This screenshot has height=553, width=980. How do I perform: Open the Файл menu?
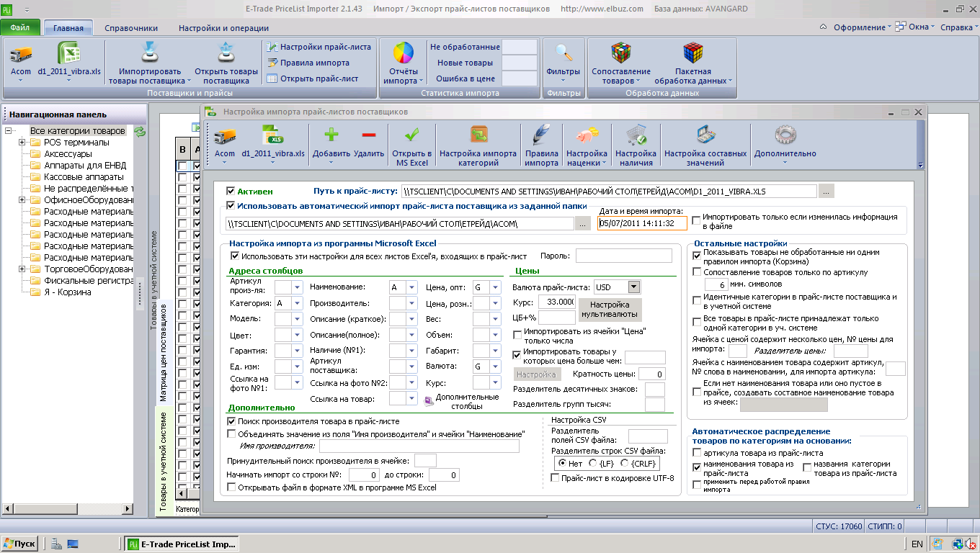click(x=20, y=28)
